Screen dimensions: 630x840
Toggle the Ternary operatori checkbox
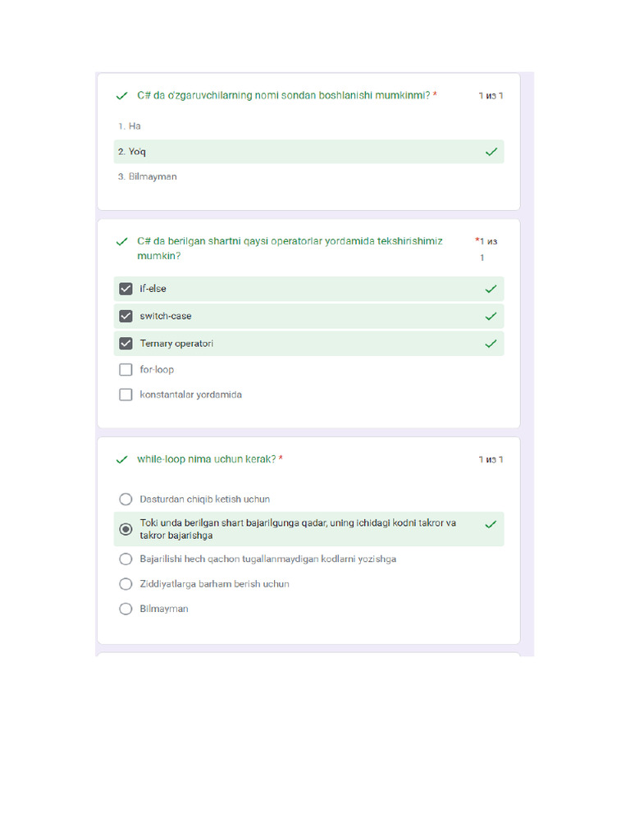point(126,344)
